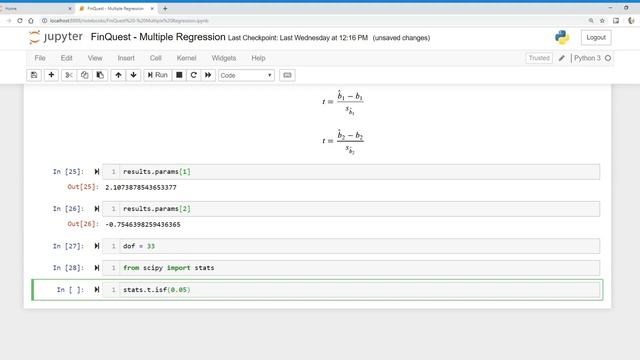
Task: Select output value -0.7546398259436365
Action: point(143,224)
